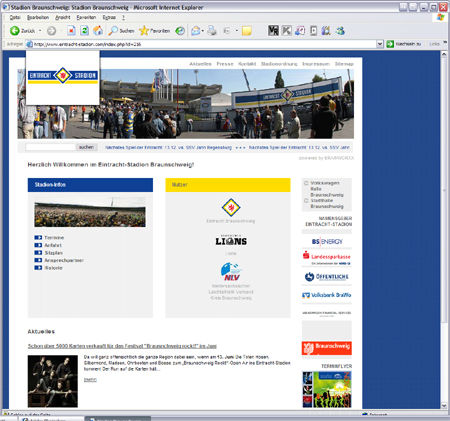This screenshot has width=450, height=421.
Task: Open the Aktuelles top navigation link
Action: pyautogui.click(x=200, y=64)
